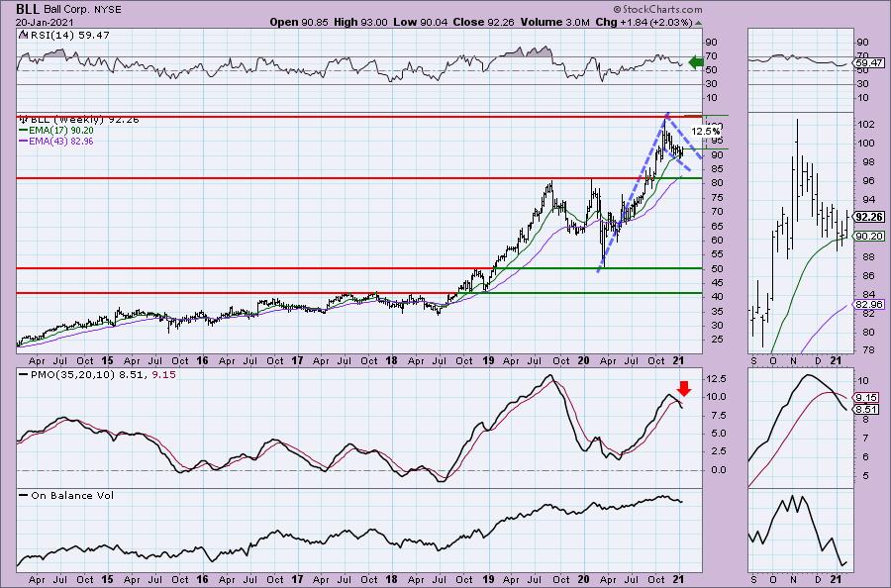
Task: Click the 59.47 RSI tag in zoom panel
Action: tap(869, 63)
